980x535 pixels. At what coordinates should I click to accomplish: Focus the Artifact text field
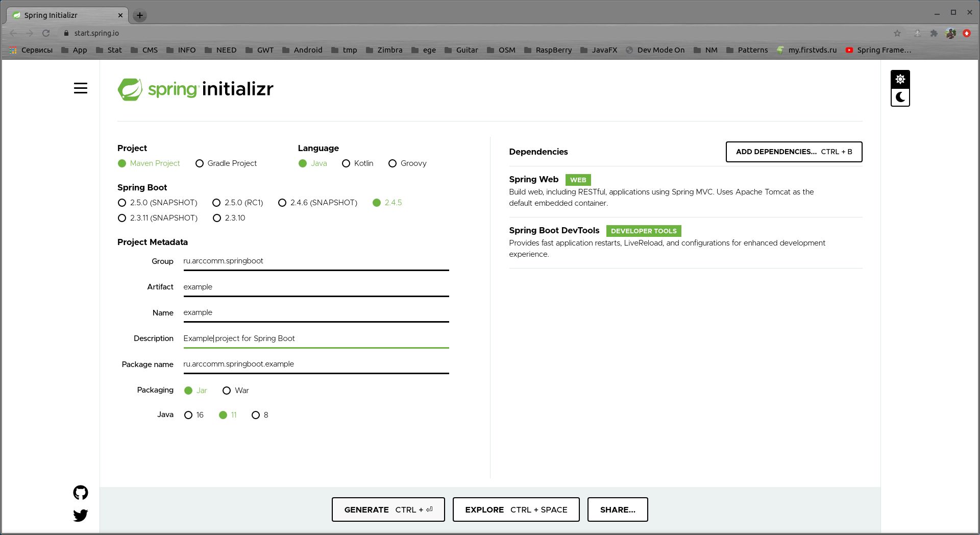[x=315, y=287]
